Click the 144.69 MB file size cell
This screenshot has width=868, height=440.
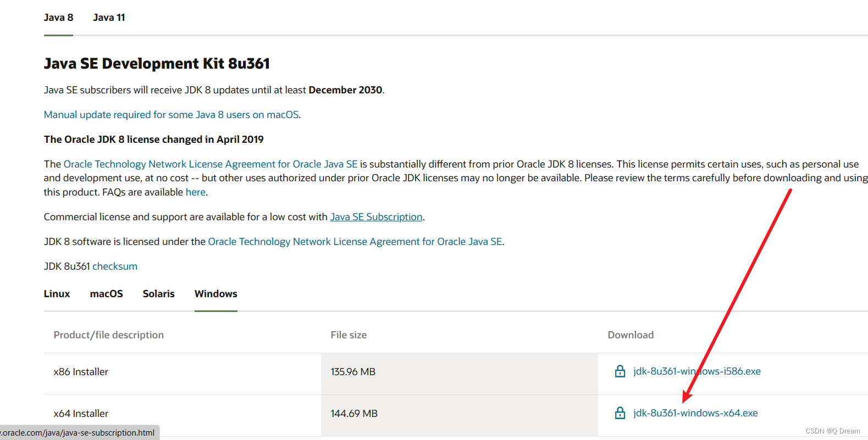pos(354,414)
